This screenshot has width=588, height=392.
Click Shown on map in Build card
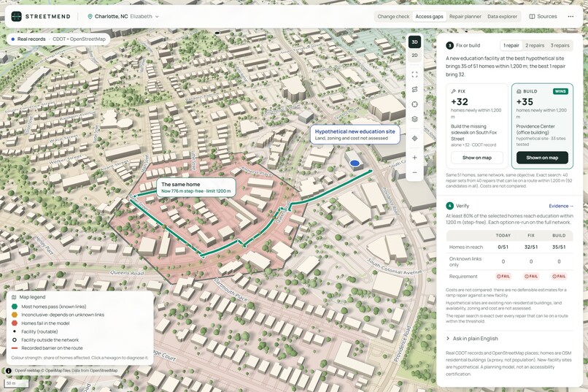click(542, 158)
